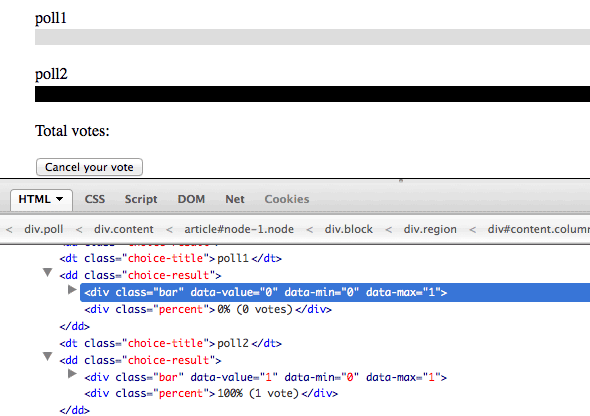Click the percent div reading 100% (1 vote)
This screenshot has height=416, width=590.
click(211, 393)
